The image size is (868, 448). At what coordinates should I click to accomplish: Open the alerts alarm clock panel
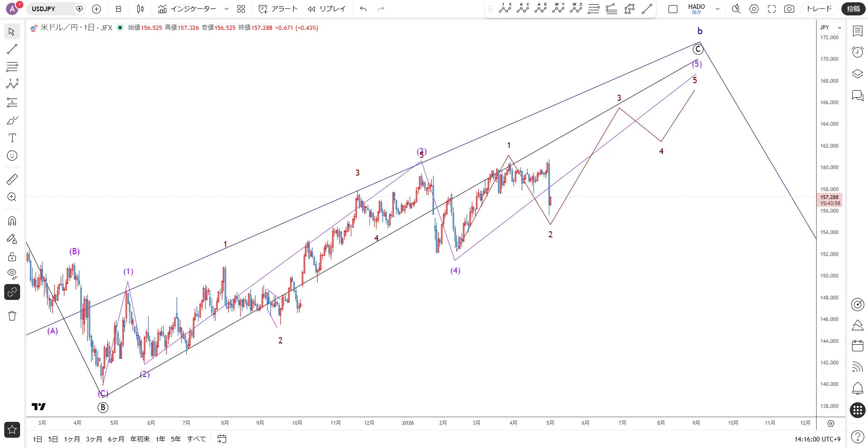[x=857, y=51]
